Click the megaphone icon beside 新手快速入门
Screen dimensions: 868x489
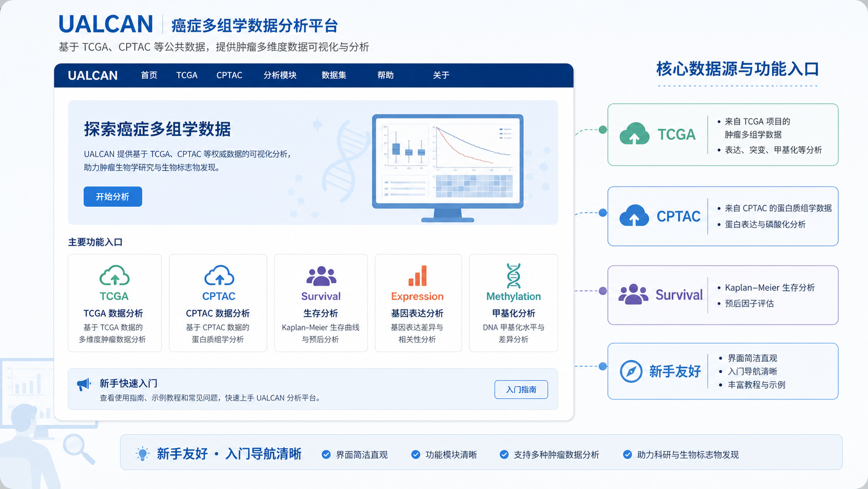pos(84,385)
